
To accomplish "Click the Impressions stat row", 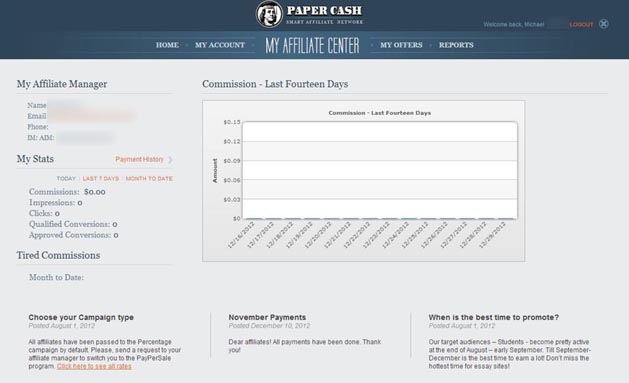I will tap(56, 203).
